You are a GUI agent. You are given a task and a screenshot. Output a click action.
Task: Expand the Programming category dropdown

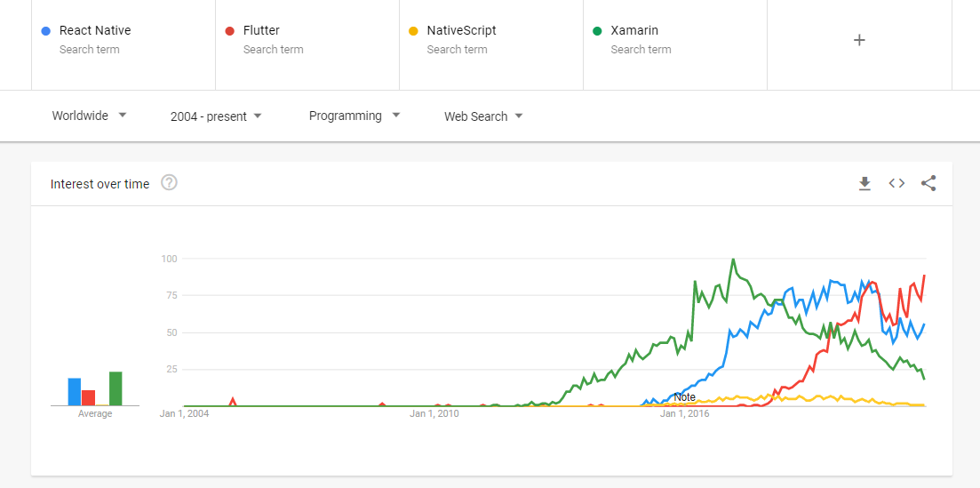pos(355,116)
